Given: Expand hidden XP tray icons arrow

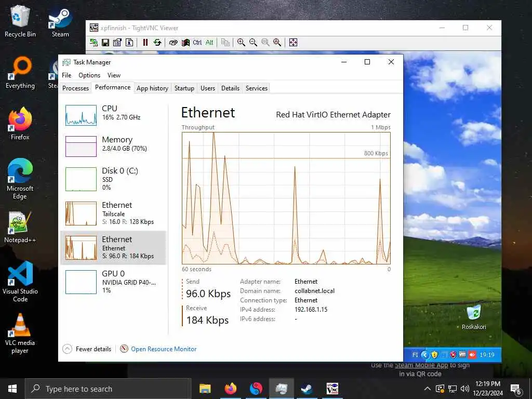Looking at the screenshot, I should pyautogui.click(x=424, y=355).
